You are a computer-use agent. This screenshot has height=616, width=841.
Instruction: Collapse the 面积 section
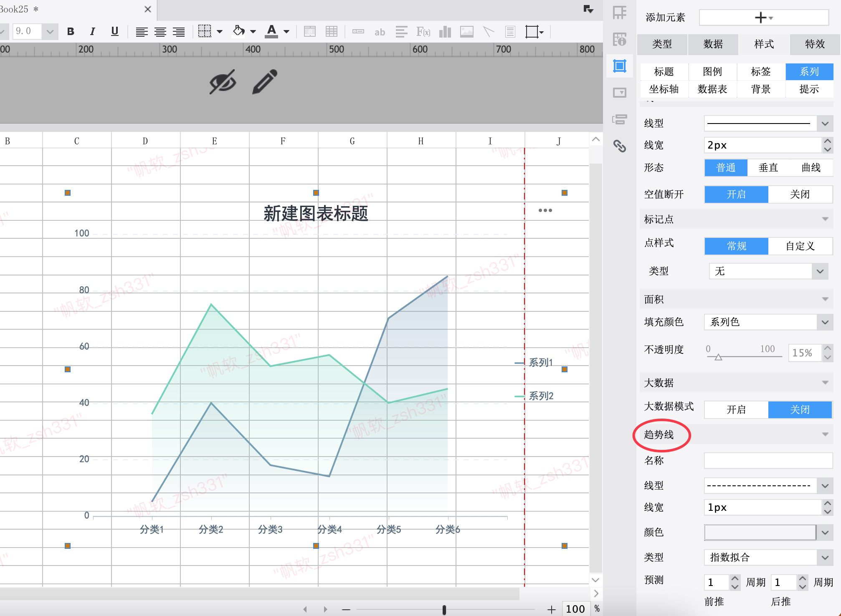pyautogui.click(x=825, y=300)
